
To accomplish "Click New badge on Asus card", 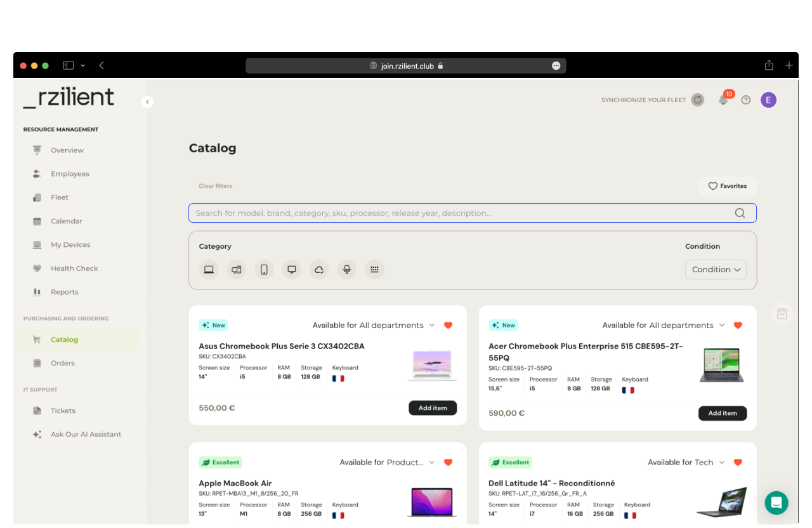I will (x=213, y=326).
